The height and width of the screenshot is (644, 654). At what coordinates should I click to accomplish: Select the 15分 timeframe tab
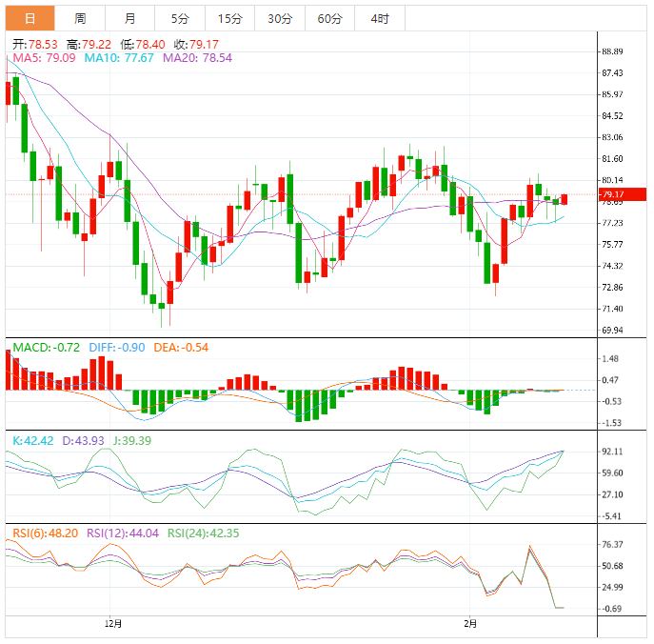229,18
